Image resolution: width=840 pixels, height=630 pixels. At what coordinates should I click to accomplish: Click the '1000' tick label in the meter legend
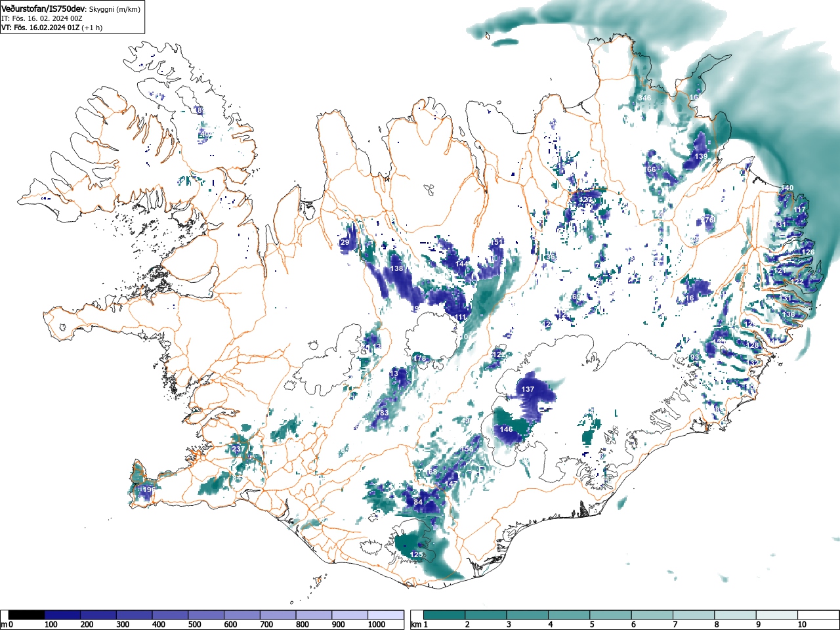[x=377, y=625]
